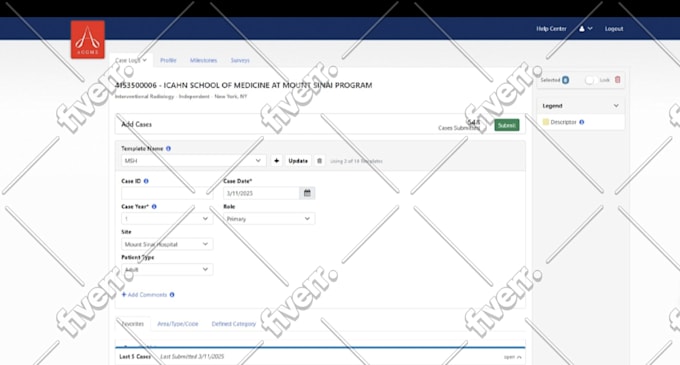The image size is (680, 365).
Task: Click the red trash icon beside Lock
Action: pos(618,80)
